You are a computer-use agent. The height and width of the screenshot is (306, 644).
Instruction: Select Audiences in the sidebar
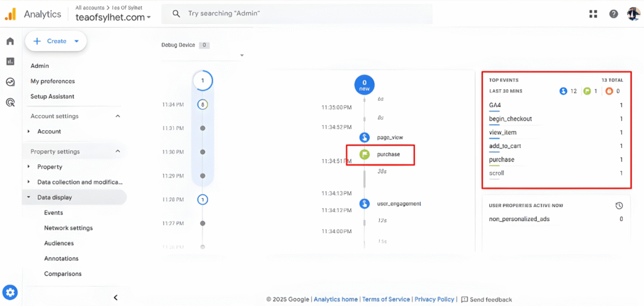[x=58, y=243]
